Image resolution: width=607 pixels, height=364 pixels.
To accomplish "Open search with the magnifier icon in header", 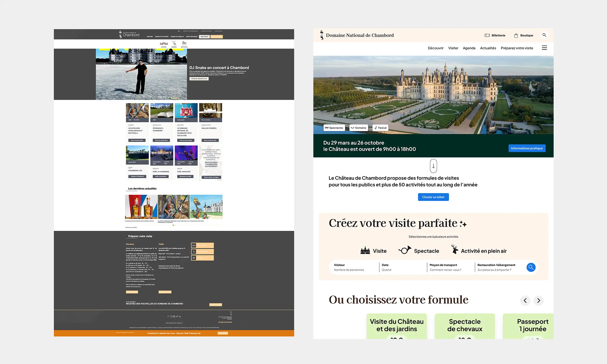I will (x=544, y=35).
